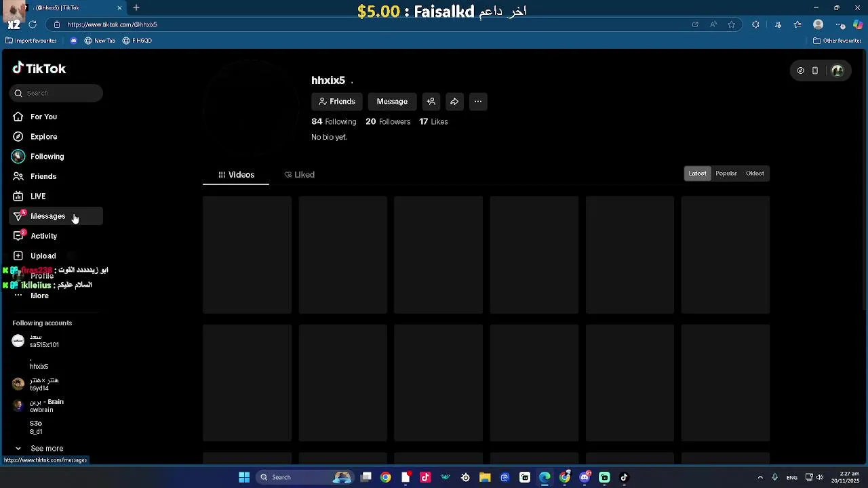Open the black TikTok taskbar icon

625,477
